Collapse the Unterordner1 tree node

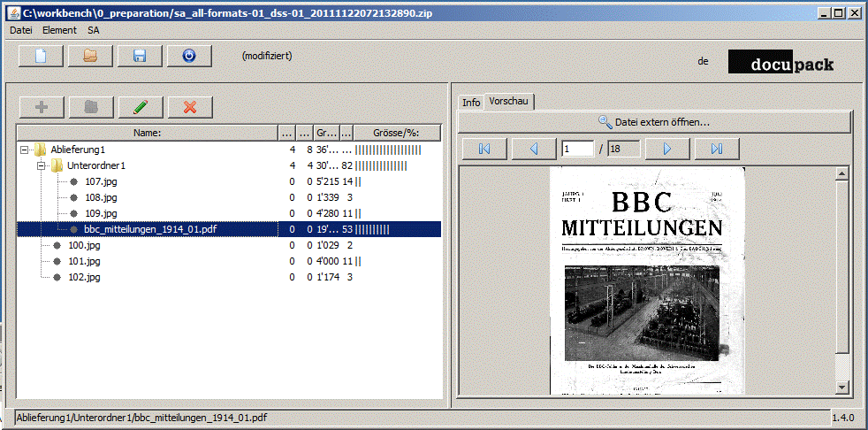(40, 165)
